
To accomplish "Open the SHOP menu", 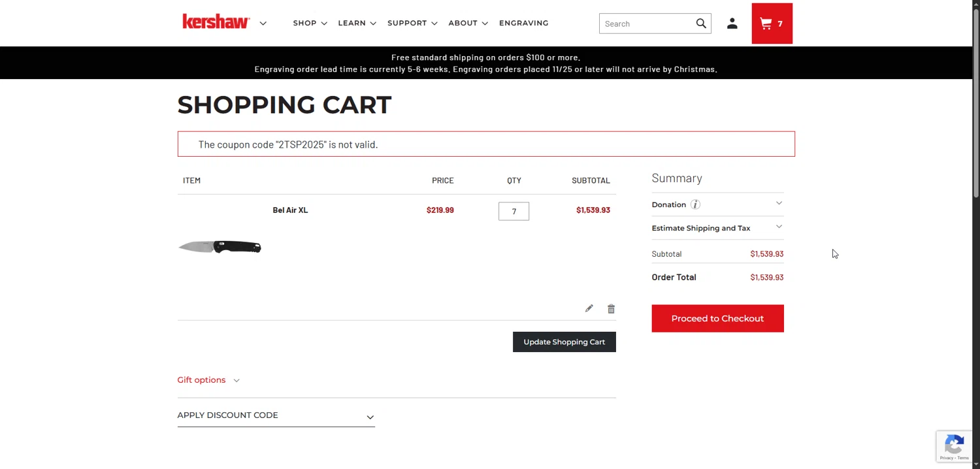I will [310, 23].
